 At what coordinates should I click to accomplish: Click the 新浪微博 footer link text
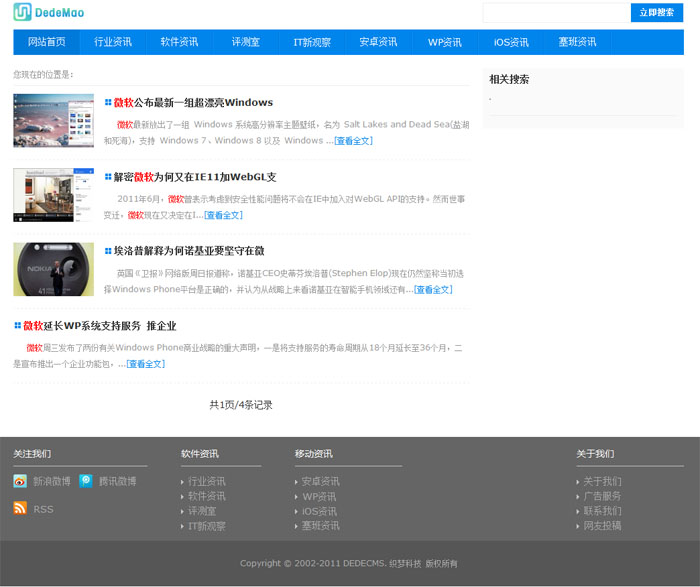[x=52, y=481]
